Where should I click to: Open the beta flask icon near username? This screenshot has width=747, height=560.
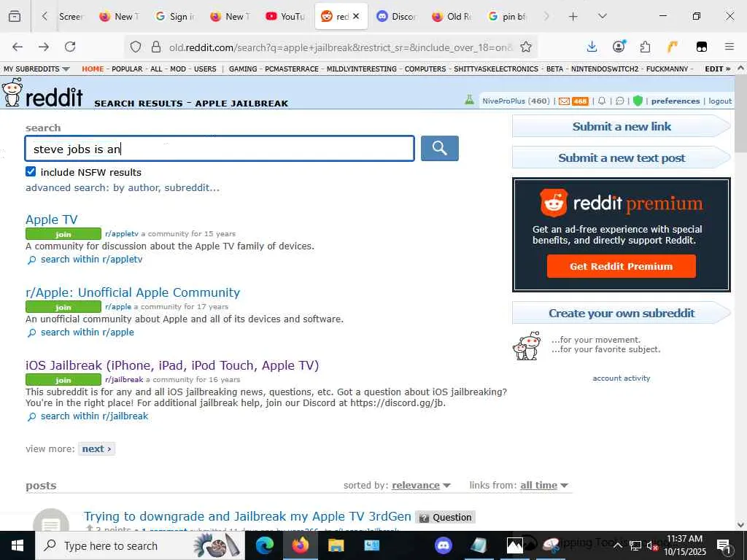(x=469, y=100)
